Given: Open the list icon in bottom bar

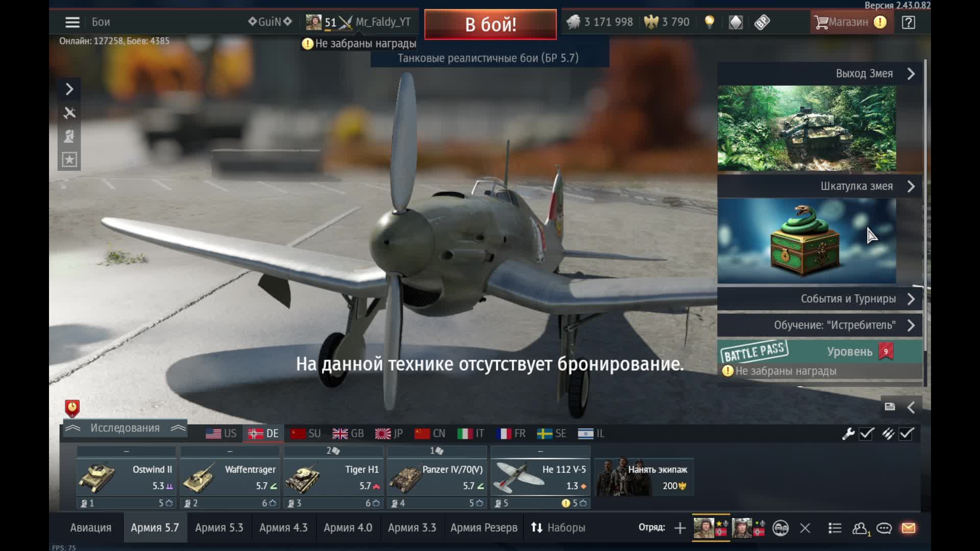Looking at the screenshot, I should [x=835, y=528].
